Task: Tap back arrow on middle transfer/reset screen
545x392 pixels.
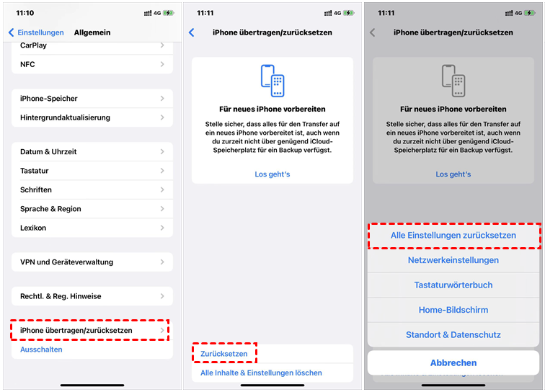Action: tap(192, 32)
